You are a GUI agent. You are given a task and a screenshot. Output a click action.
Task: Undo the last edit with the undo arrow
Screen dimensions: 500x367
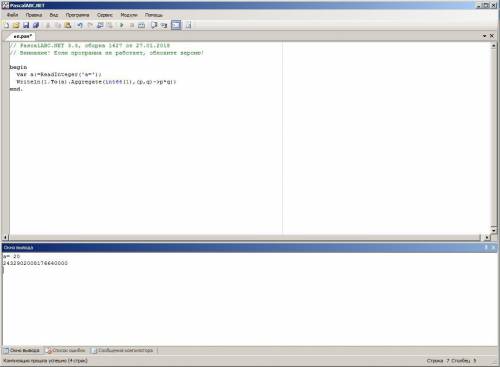(x=80, y=25)
